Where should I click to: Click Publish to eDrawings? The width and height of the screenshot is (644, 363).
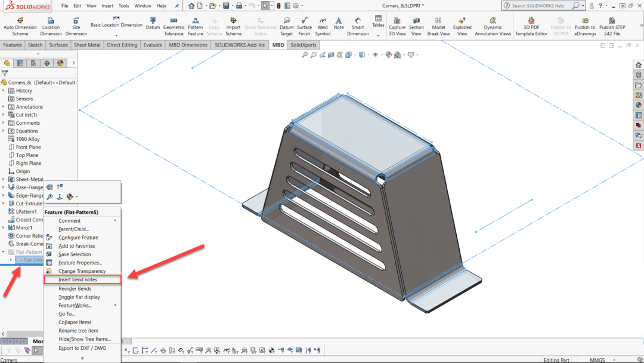pos(585,25)
